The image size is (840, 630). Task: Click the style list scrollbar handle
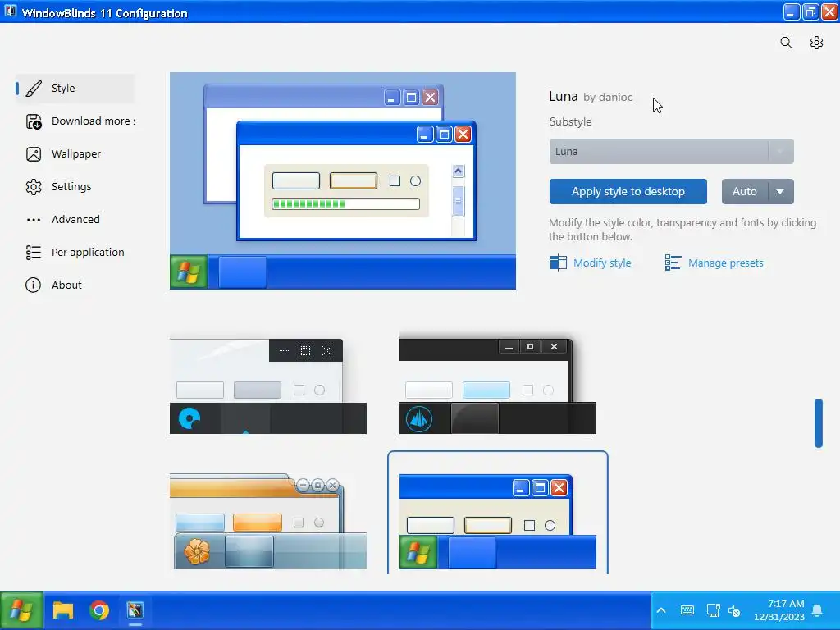click(x=818, y=423)
